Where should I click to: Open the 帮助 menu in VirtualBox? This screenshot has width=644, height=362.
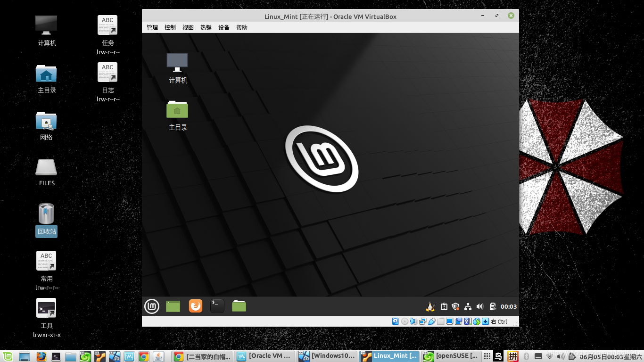tap(242, 27)
